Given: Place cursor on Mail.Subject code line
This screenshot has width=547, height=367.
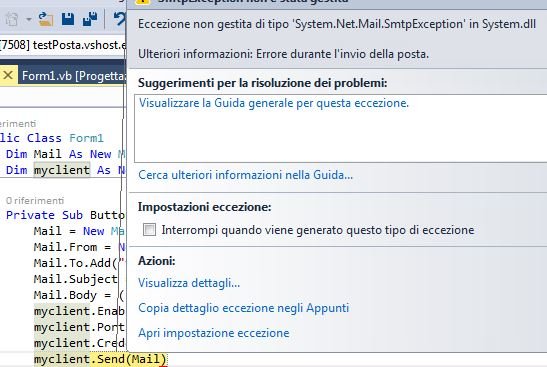Looking at the screenshot, I should click(75, 279).
